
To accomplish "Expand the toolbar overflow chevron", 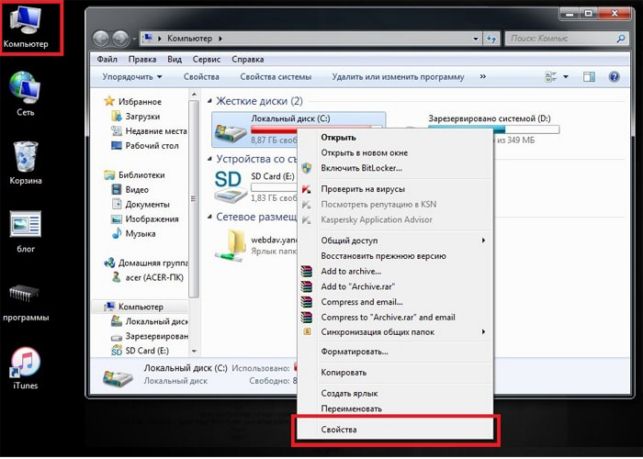I will tap(483, 77).
